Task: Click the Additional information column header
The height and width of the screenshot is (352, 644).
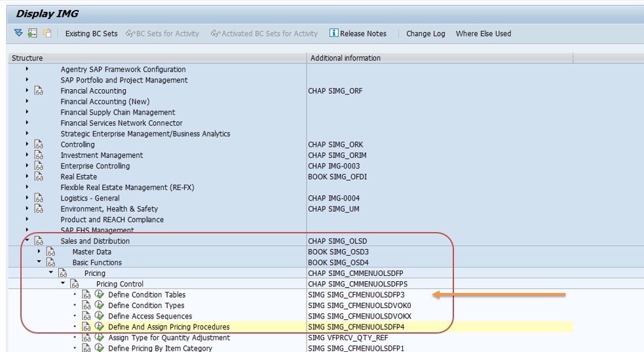Action: [x=345, y=58]
